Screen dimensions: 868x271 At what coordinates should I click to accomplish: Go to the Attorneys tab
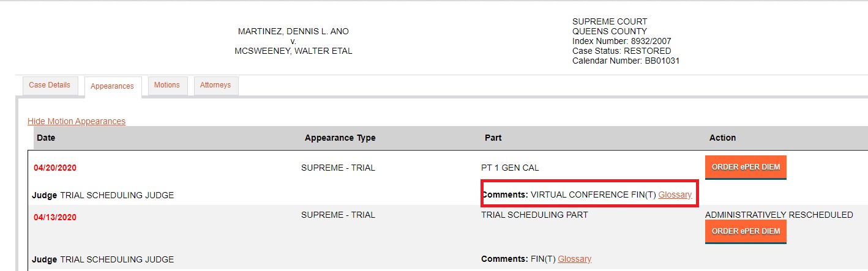tap(215, 85)
